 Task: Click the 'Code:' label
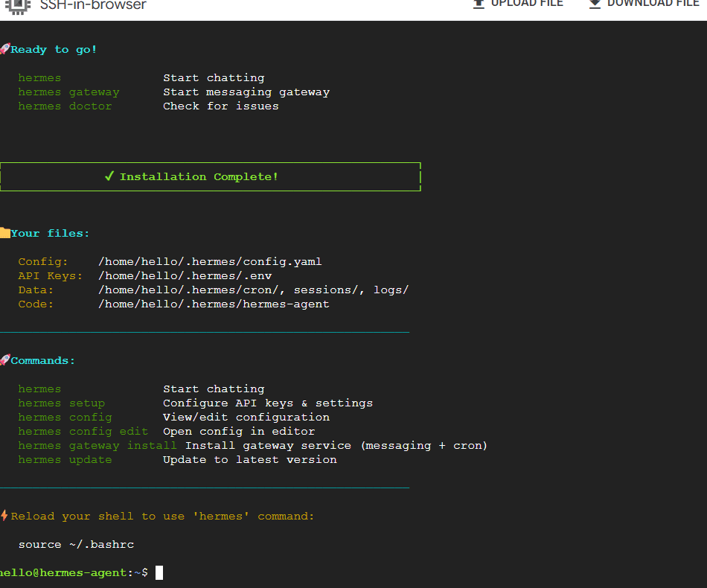tap(36, 304)
